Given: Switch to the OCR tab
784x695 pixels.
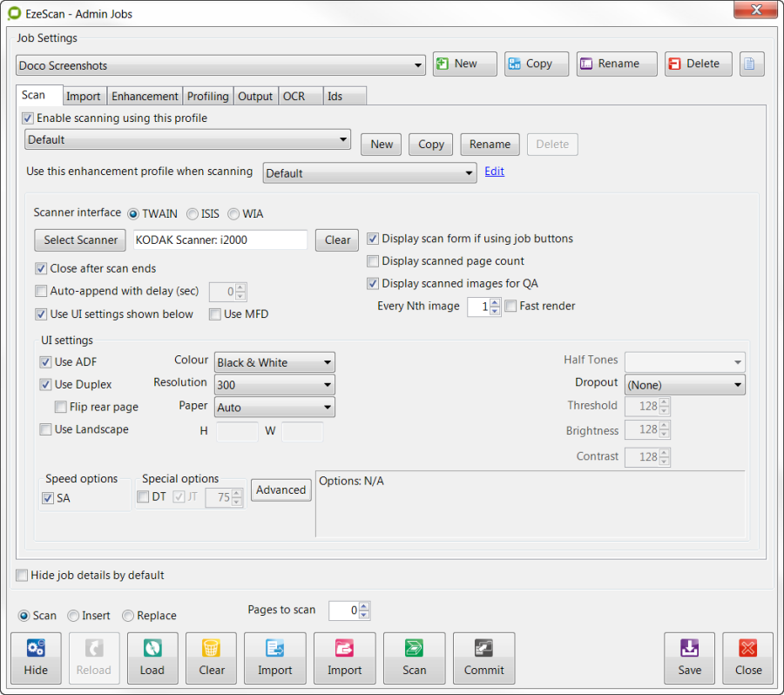Looking at the screenshot, I should pyautogui.click(x=294, y=96).
